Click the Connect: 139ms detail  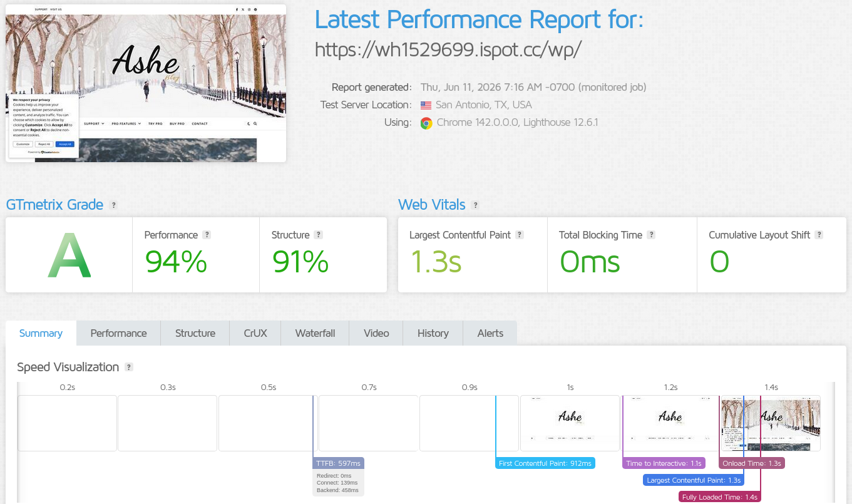337,483
